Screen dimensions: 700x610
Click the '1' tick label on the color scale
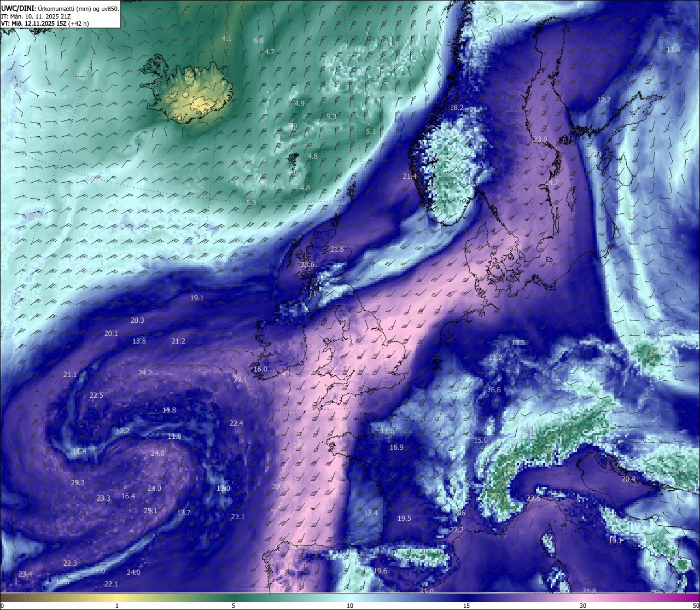coord(117,606)
